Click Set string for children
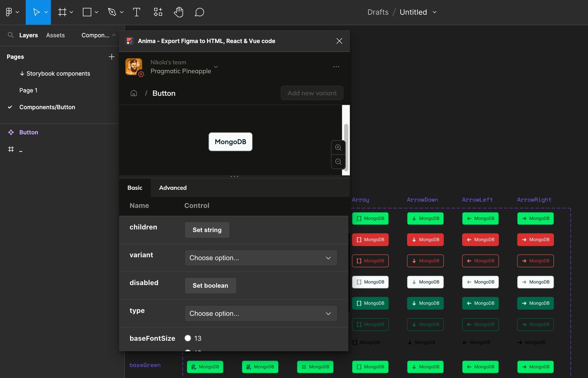 click(207, 230)
